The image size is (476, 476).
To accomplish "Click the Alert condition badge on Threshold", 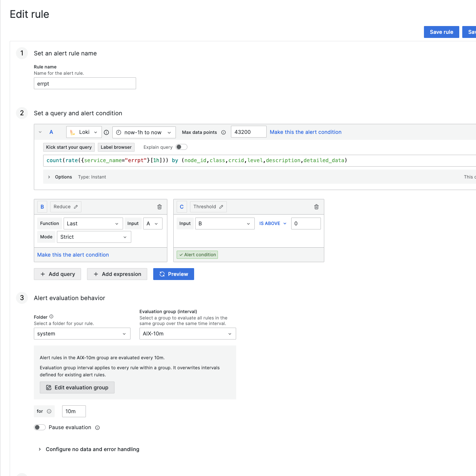I will click(x=197, y=254).
